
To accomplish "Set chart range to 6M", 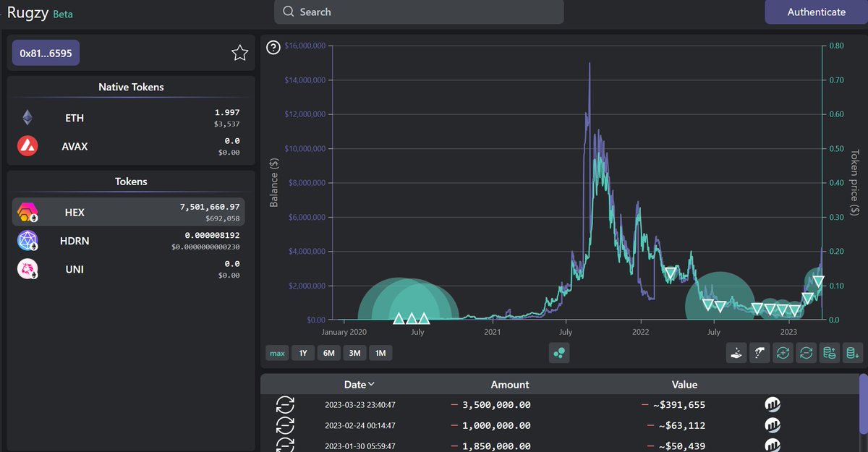I will click(x=328, y=353).
